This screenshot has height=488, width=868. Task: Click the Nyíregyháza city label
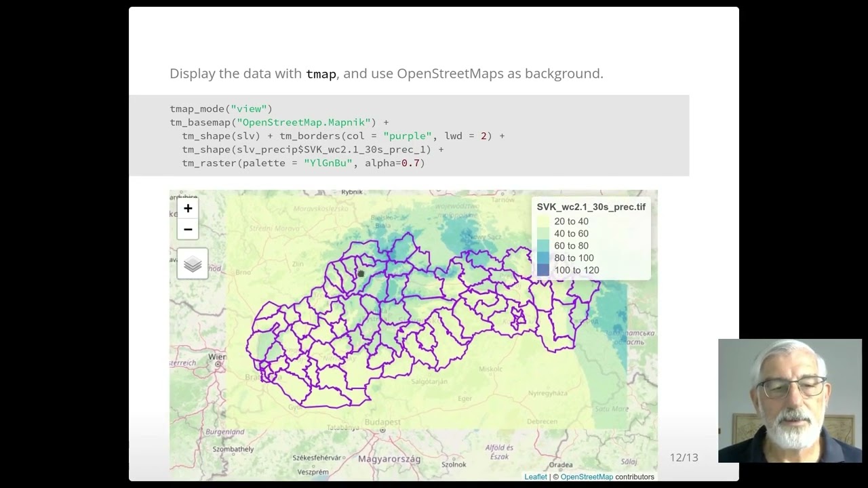click(548, 393)
